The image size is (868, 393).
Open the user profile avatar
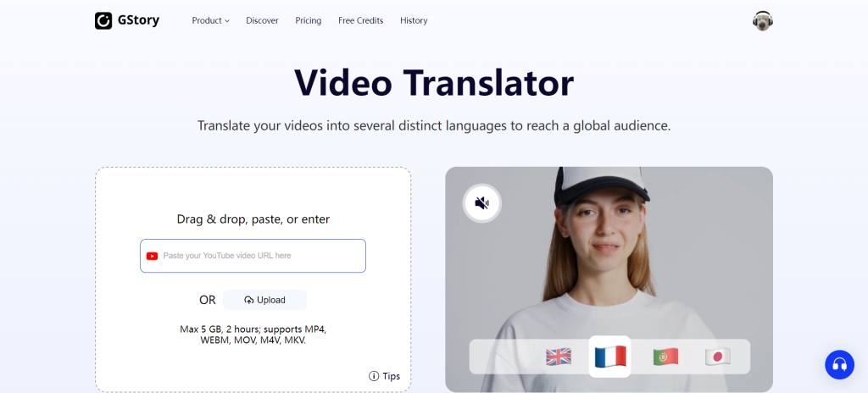tap(763, 21)
